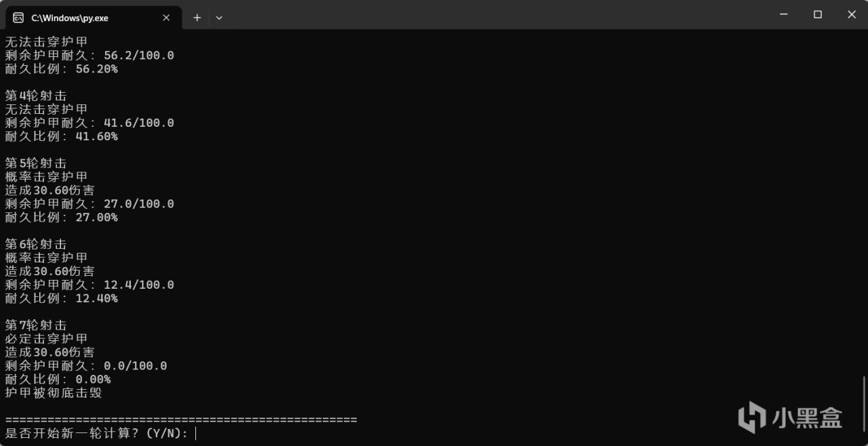Click the 第6轮射击 heading line
Image resolution: width=868 pixels, height=446 pixels.
pyautogui.click(x=36, y=244)
